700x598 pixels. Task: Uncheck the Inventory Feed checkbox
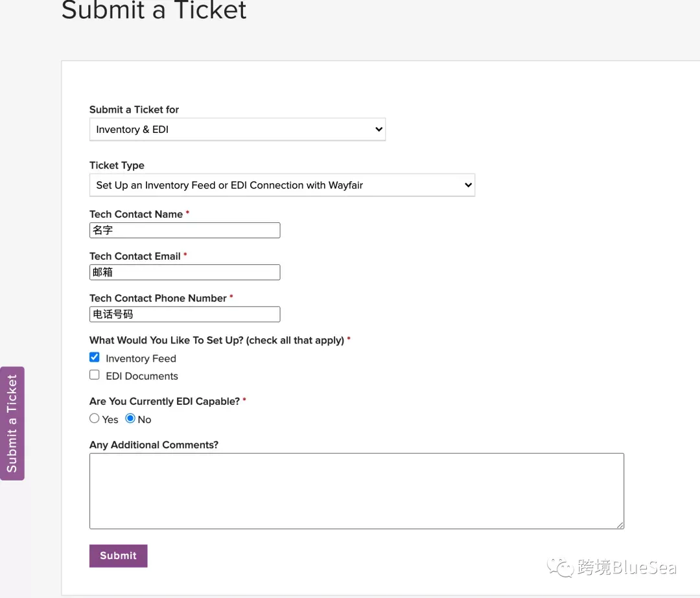[94, 357]
